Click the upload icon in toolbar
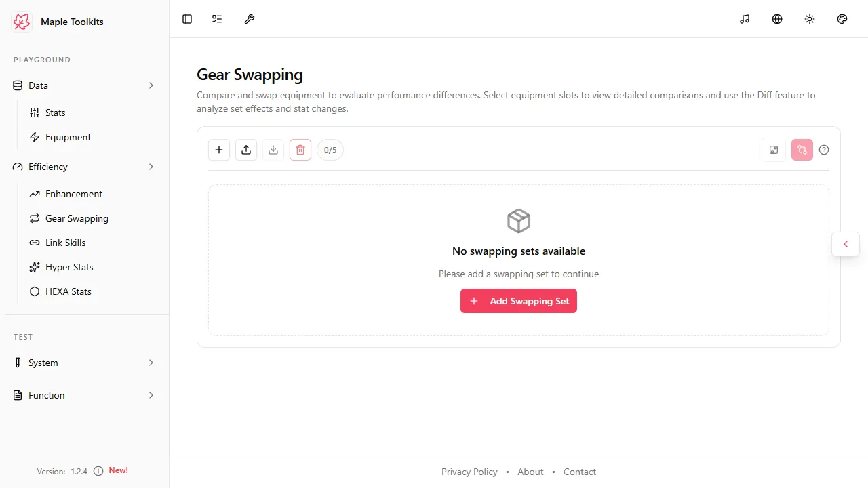This screenshot has width=868, height=488. click(x=246, y=150)
